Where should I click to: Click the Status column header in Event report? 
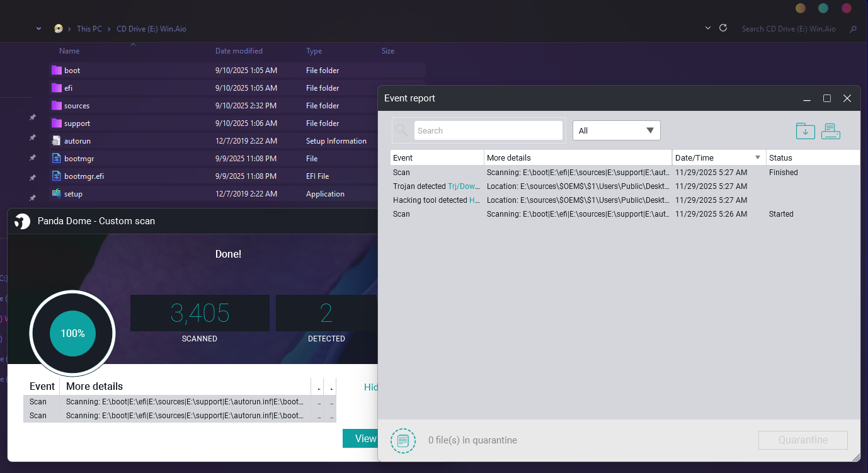tap(813, 157)
